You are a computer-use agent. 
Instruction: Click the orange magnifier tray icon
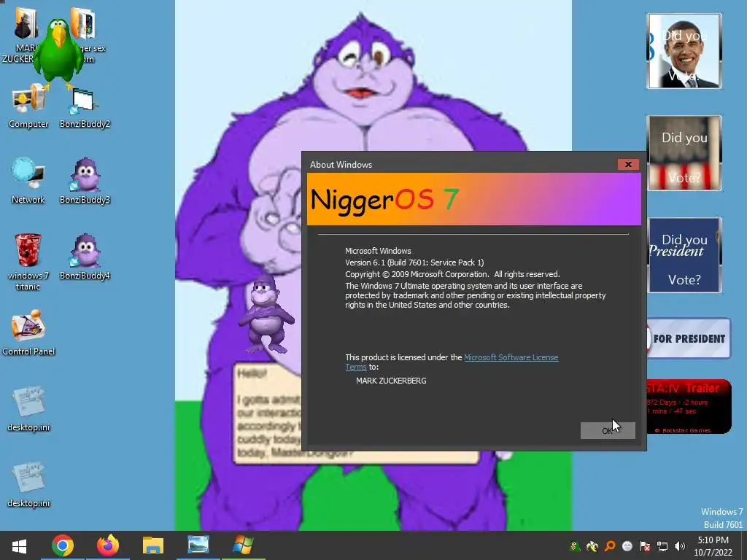(x=610, y=546)
